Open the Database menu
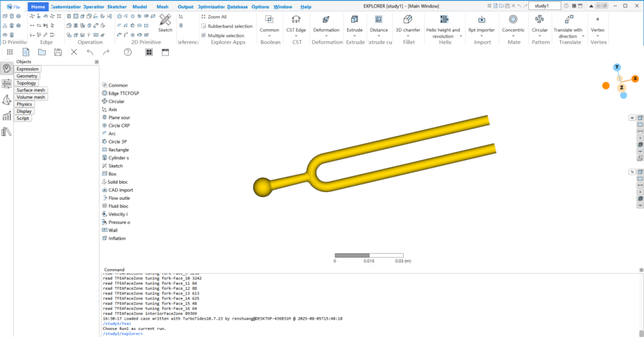The height and width of the screenshot is (337, 644). coord(237,7)
